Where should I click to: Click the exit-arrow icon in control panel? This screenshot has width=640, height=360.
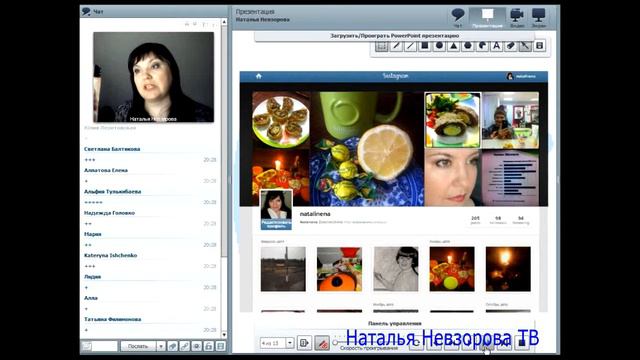pyautogui.click(x=304, y=343)
